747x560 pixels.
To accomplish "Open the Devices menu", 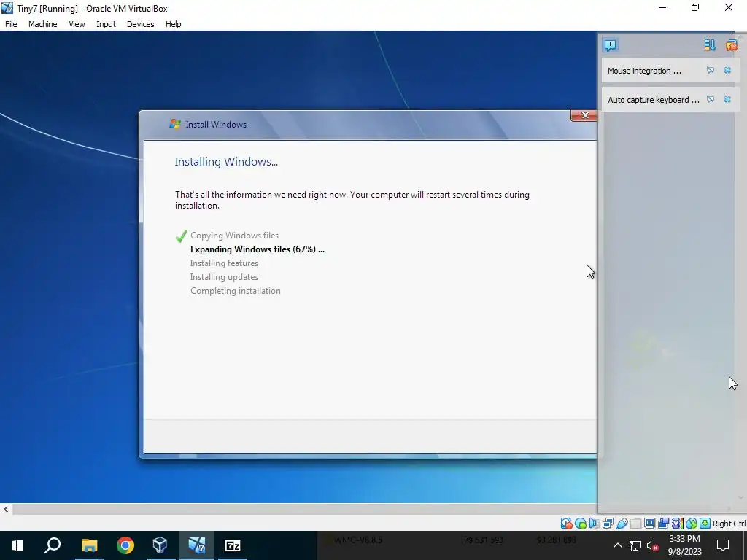I will pyautogui.click(x=140, y=24).
